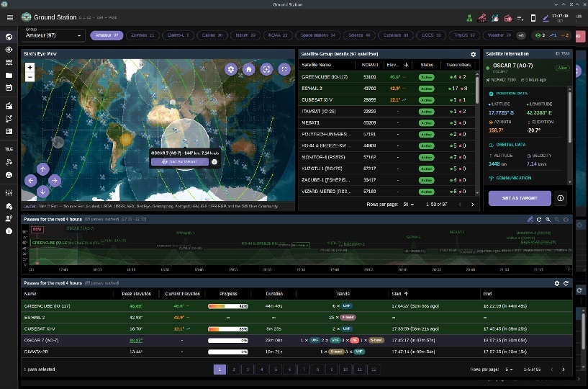Toggle the Galileo group filter chip

tap(213, 35)
